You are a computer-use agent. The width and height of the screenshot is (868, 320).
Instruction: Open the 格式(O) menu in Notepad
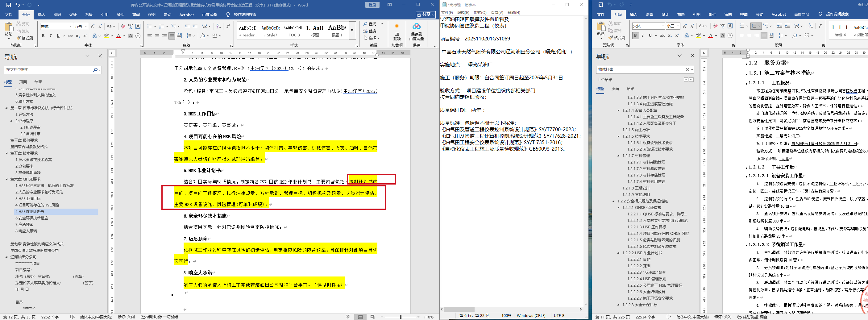pos(480,12)
